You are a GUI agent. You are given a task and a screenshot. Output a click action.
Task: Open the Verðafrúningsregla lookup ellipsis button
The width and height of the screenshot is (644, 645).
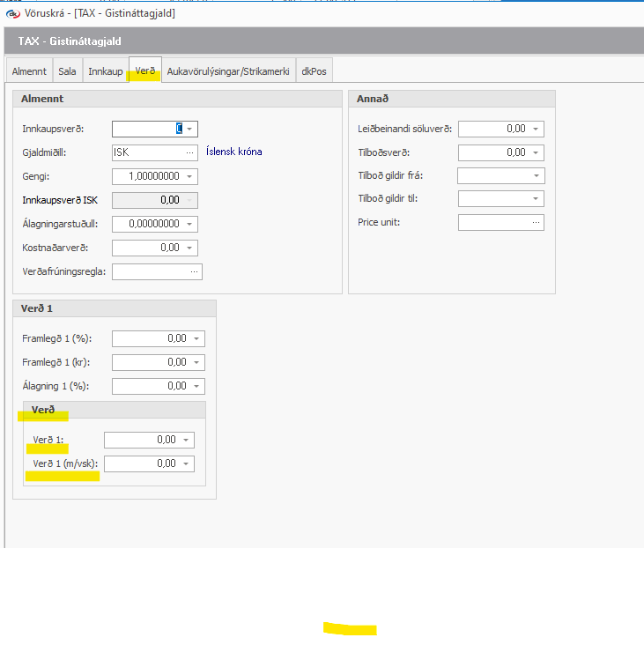[x=194, y=272]
